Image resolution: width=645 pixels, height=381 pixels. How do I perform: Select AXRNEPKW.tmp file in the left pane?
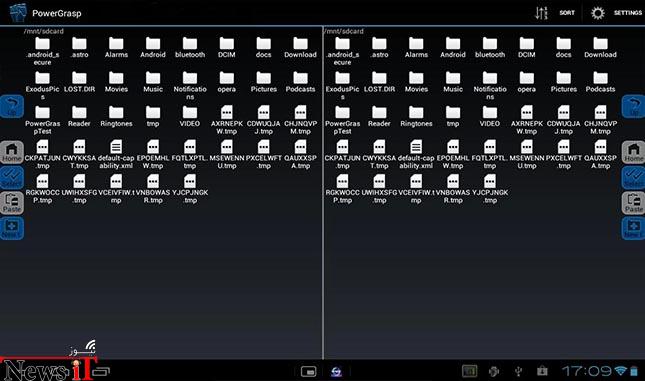tap(227, 120)
